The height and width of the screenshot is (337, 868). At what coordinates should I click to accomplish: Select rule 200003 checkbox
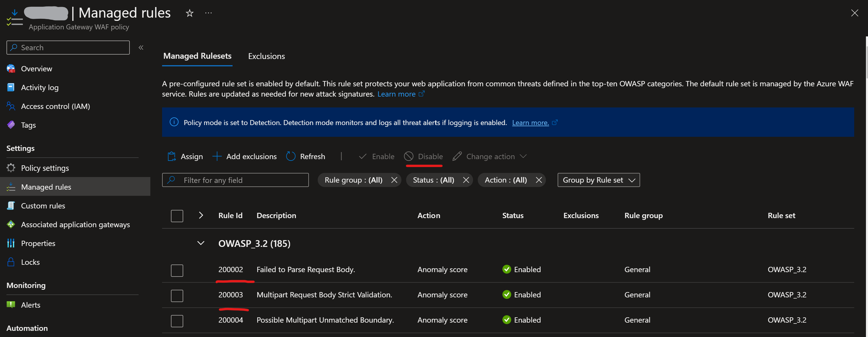tap(177, 296)
